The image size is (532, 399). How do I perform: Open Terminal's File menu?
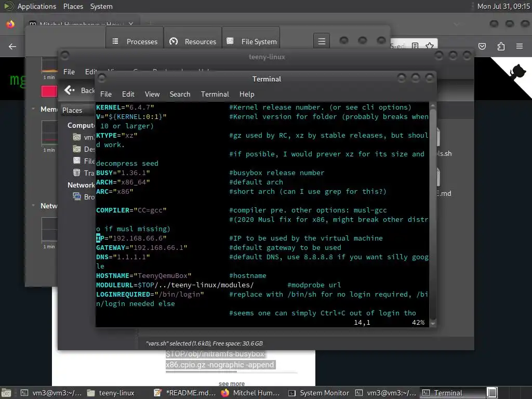point(105,95)
